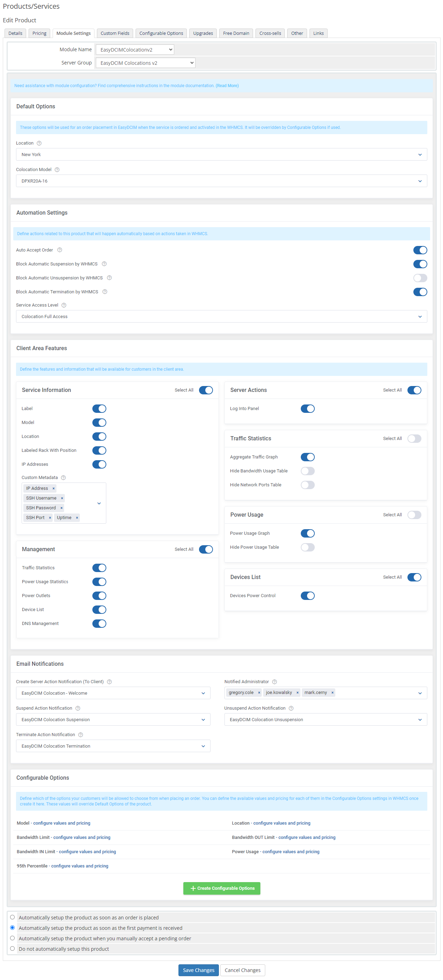
Task: Remove joe.kowalsky from Notified Administrator
Action: tap(298, 693)
